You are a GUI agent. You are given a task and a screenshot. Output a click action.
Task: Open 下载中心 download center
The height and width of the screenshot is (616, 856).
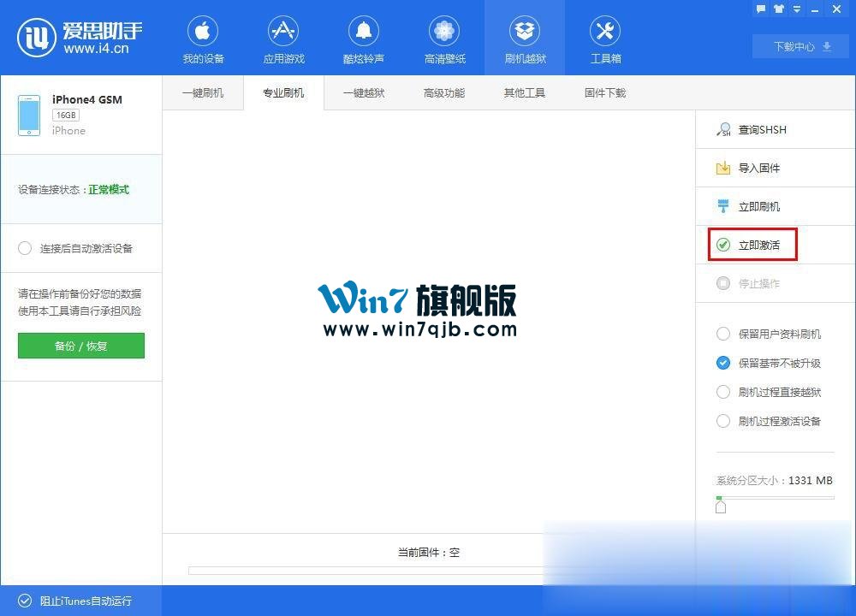click(802, 46)
